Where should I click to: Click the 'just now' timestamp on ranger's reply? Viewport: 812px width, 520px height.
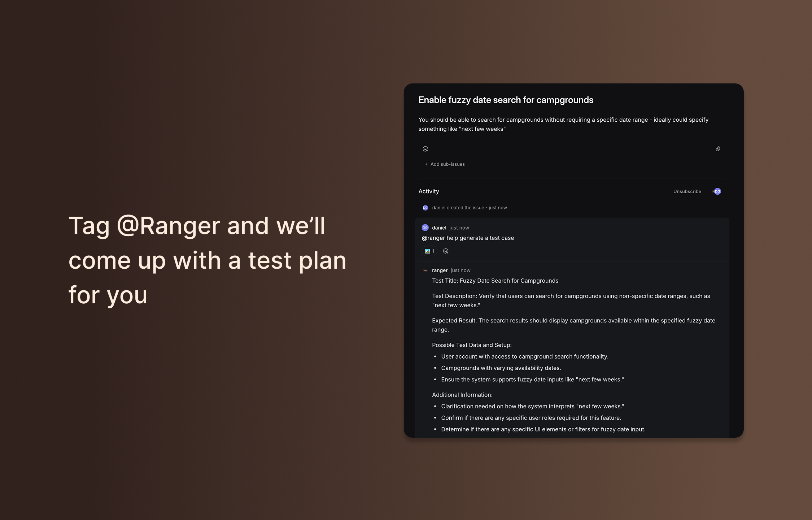click(x=460, y=270)
